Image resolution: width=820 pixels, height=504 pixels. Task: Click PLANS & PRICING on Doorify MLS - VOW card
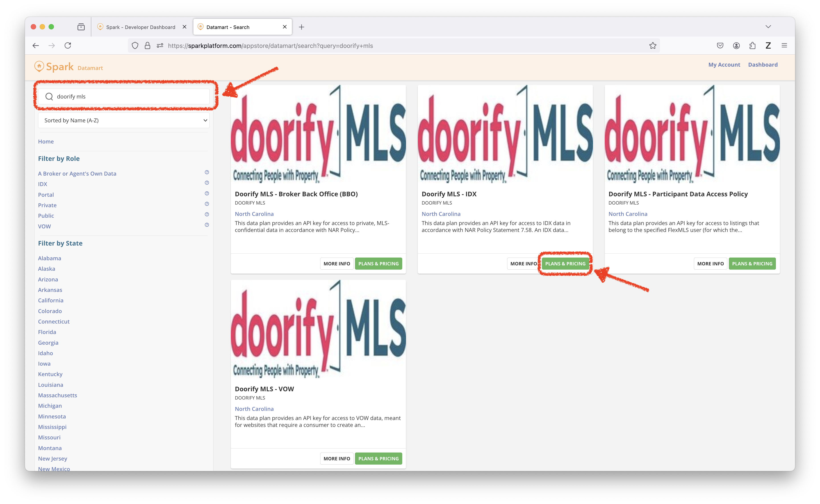pyautogui.click(x=378, y=459)
